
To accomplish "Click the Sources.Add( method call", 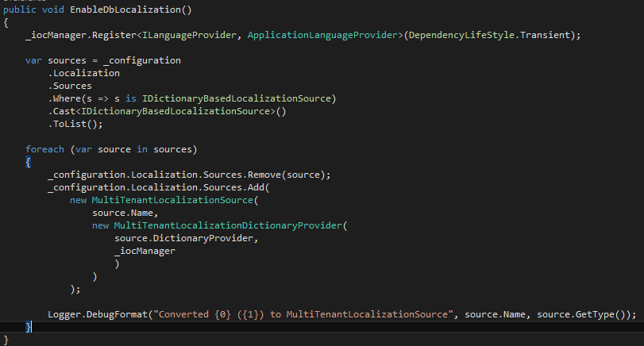I will tap(237, 187).
